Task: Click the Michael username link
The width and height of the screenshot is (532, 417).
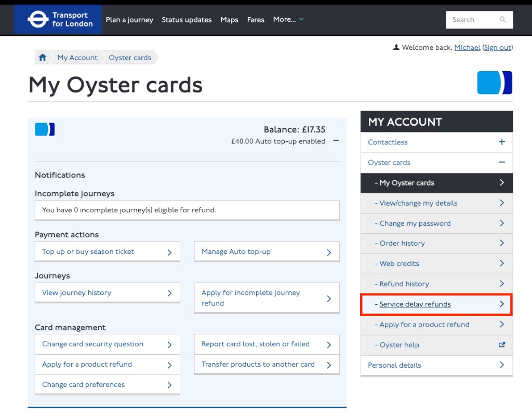Action: (x=467, y=47)
